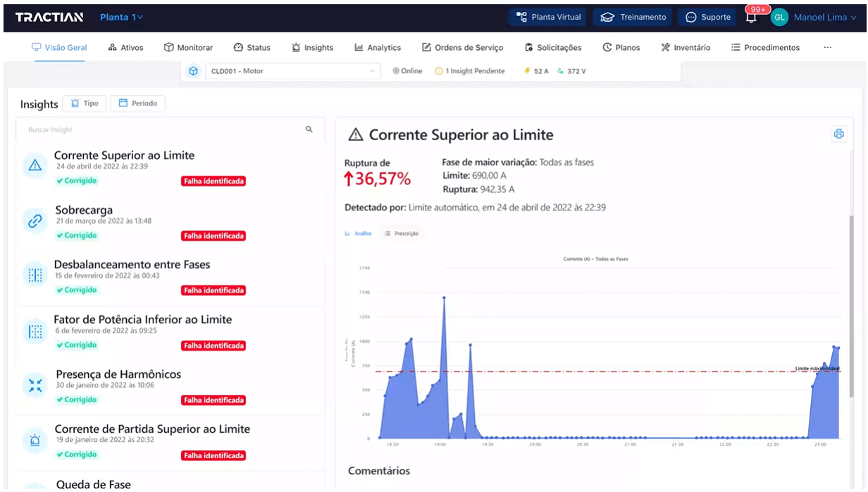Click the Sobrecarga link icon
The width and height of the screenshot is (868, 492).
35,221
